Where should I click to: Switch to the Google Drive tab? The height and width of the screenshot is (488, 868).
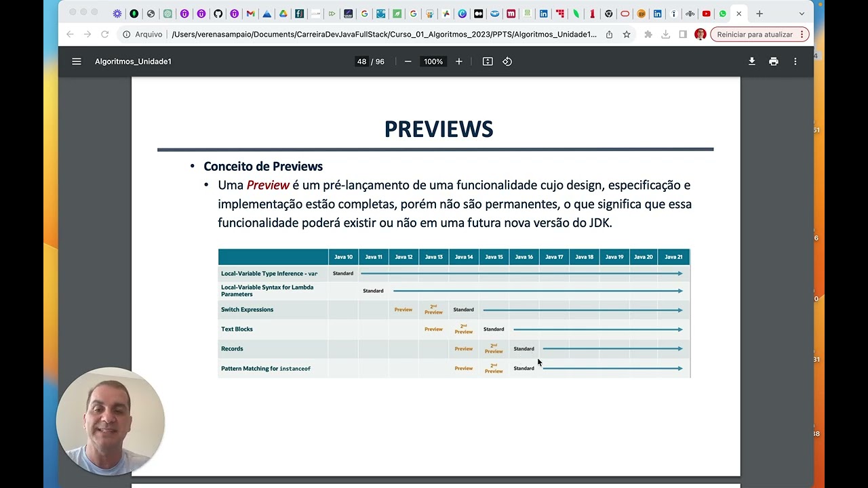[x=283, y=14]
